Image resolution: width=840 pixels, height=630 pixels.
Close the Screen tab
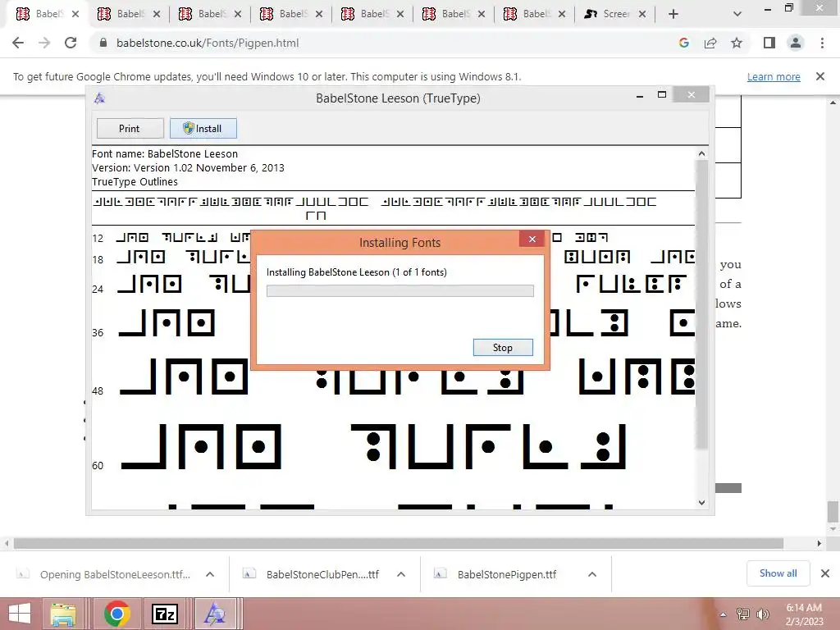[642, 15]
